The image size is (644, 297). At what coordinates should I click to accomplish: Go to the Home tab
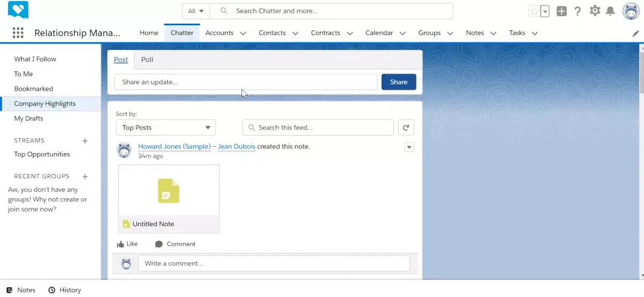149,33
